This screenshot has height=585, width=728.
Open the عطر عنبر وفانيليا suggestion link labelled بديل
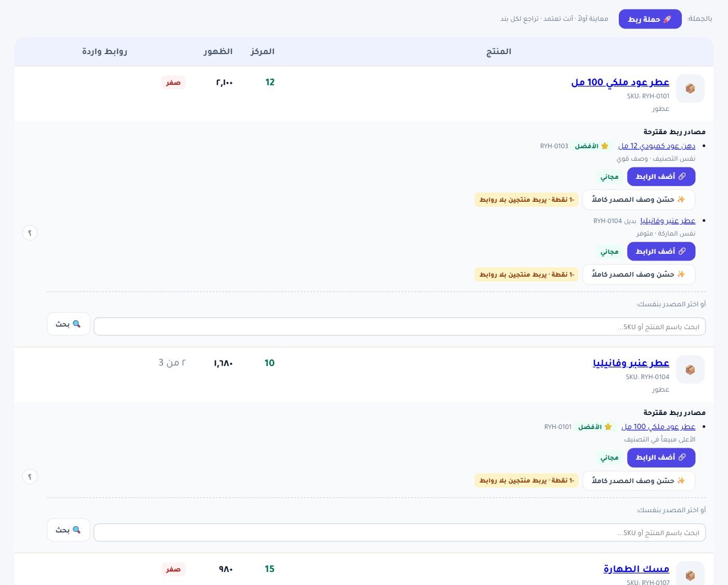(668, 221)
